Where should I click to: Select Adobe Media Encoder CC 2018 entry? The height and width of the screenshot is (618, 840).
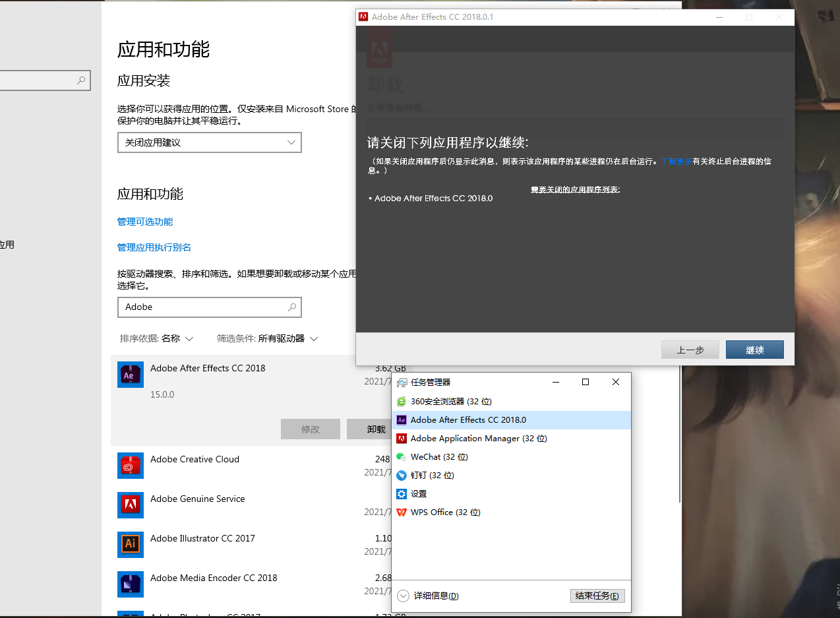click(251, 584)
